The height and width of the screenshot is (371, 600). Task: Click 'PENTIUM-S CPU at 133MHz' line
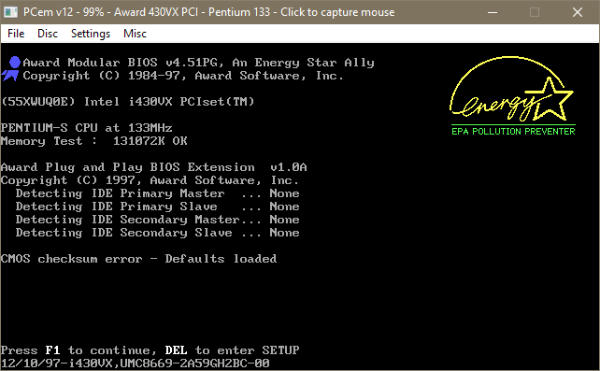click(86, 128)
